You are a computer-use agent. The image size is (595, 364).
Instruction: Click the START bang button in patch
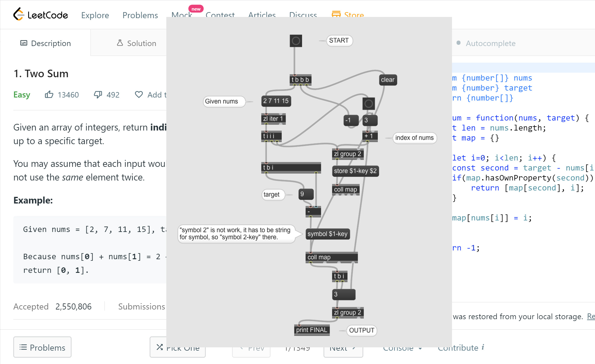pos(296,41)
